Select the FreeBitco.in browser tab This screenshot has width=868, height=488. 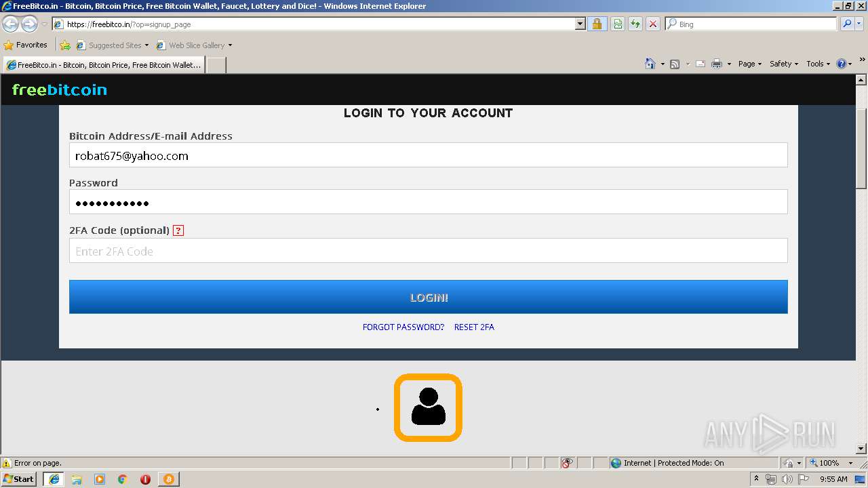coord(104,65)
